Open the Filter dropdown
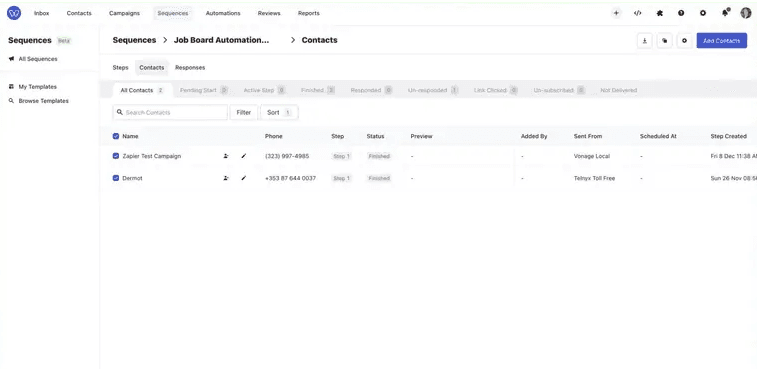The width and height of the screenshot is (757, 369). [x=244, y=112]
